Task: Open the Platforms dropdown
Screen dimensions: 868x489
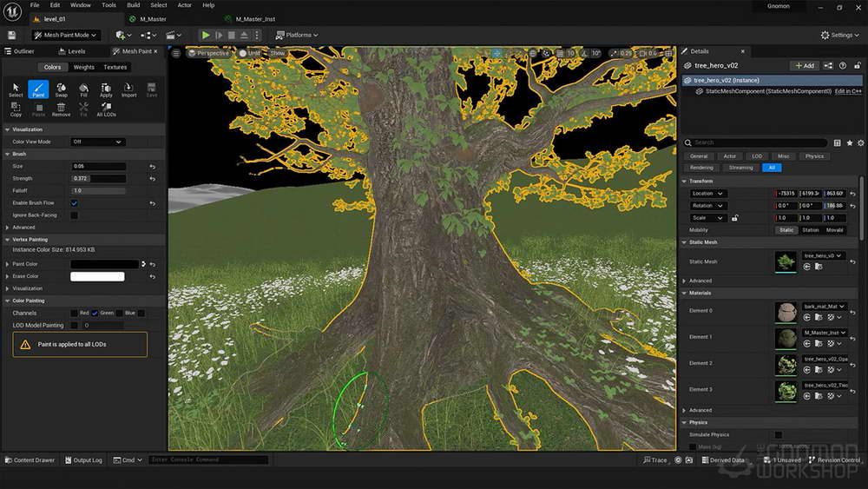Action: tap(297, 35)
